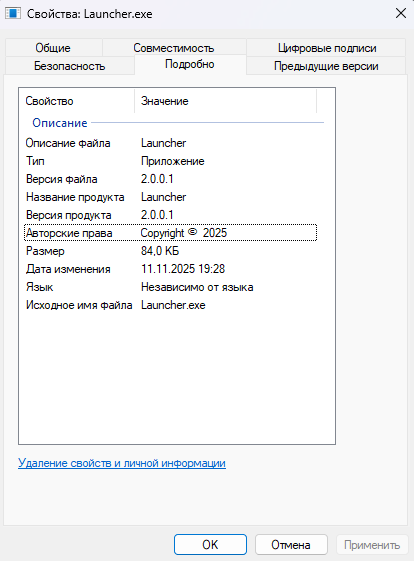The width and height of the screenshot is (414, 561).
Task: Select the Дата изменения row
Action: coord(171,269)
